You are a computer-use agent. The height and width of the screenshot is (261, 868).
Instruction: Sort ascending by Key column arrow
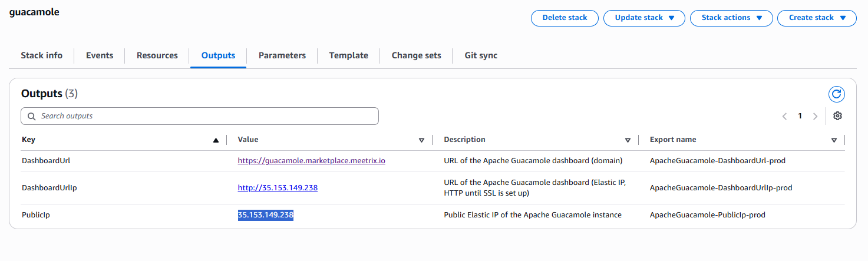[216, 140]
